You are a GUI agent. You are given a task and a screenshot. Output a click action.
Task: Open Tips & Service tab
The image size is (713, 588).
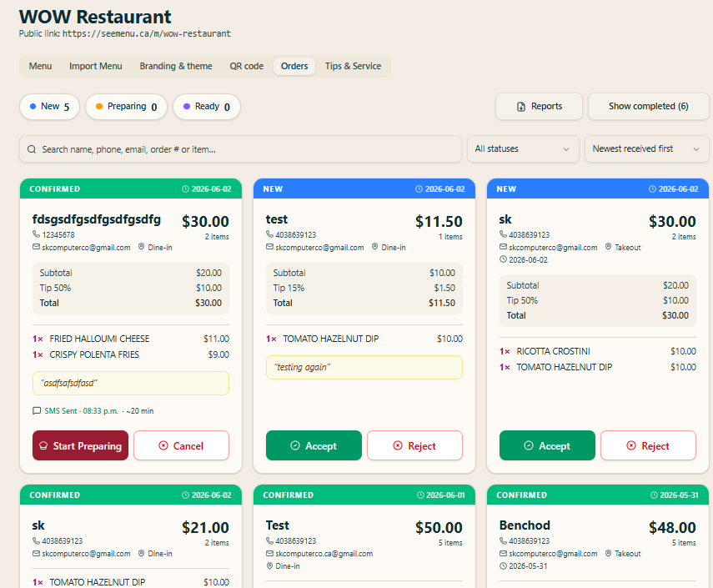click(x=353, y=66)
